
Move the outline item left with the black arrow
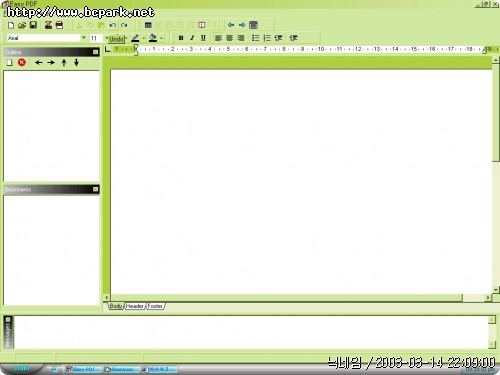(x=39, y=62)
